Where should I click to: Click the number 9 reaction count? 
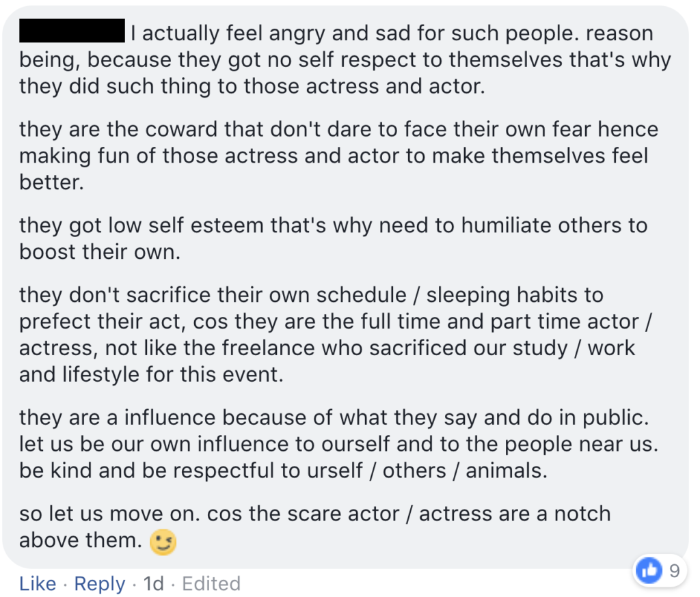pyautogui.click(x=674, y=571)
